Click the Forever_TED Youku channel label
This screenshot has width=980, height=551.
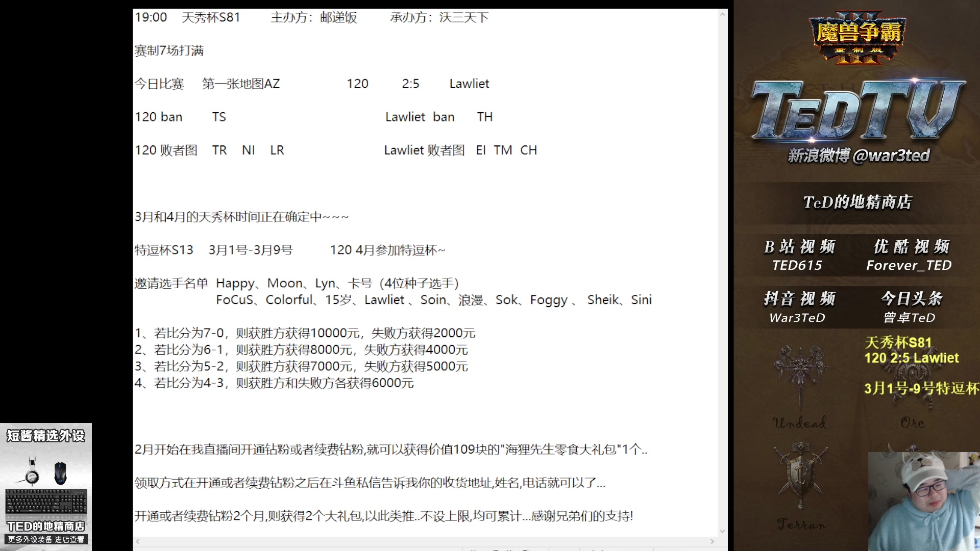coord(909,265)
